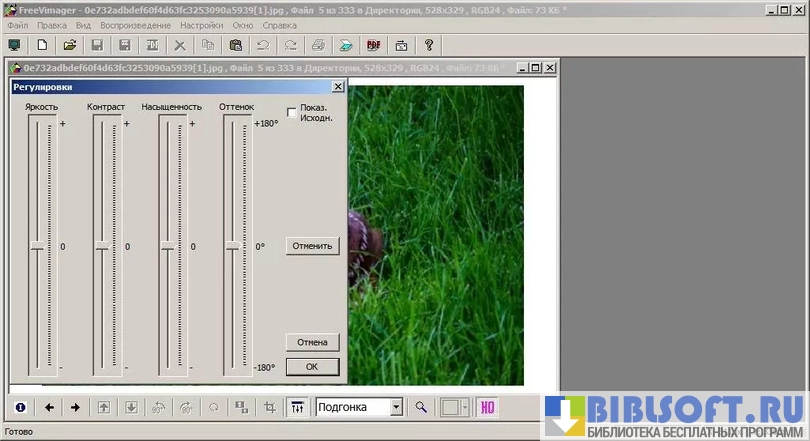Screen dimensions: 810x441
Task: Expand the Подгонка zoom dropdown
Action: 396,407
